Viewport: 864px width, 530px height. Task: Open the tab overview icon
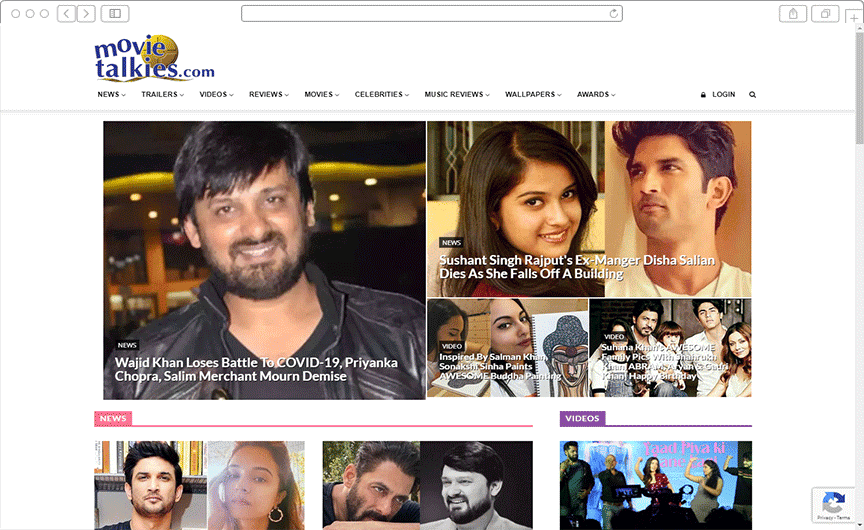pyautogui.click(x=826, y=13)
